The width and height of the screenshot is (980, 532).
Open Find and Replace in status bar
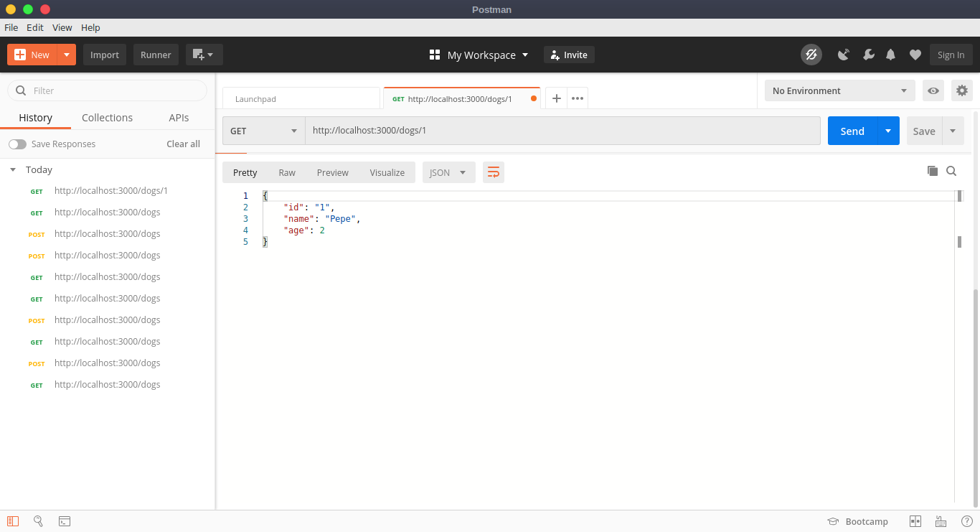[x=38, y=521]
